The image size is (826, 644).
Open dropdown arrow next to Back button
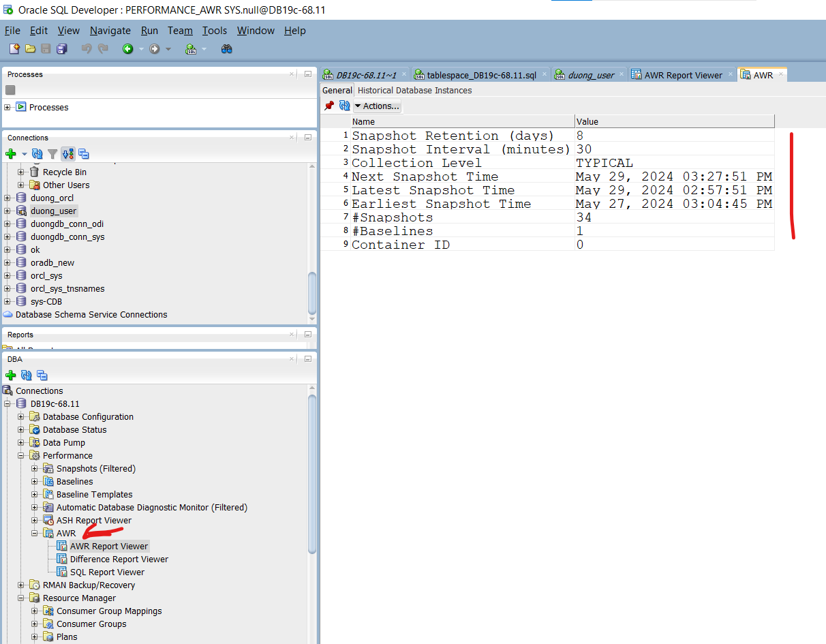(141, 49)
